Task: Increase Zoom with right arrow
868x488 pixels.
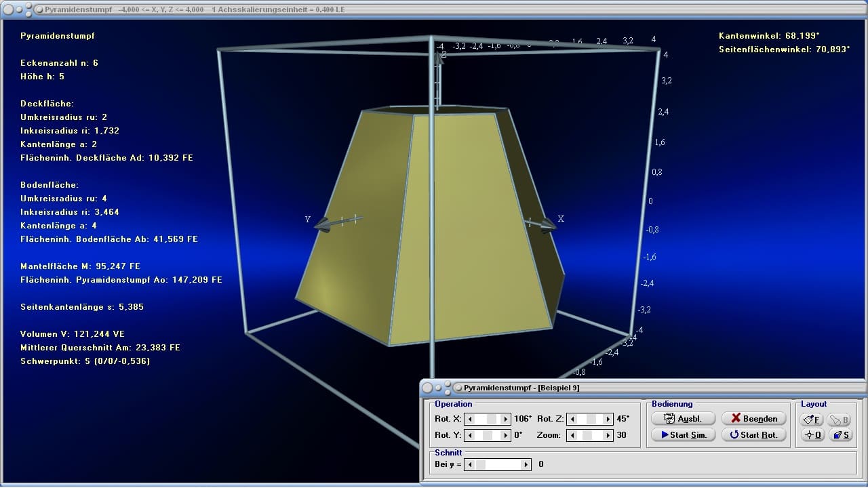Action: (x=608, y=435)
